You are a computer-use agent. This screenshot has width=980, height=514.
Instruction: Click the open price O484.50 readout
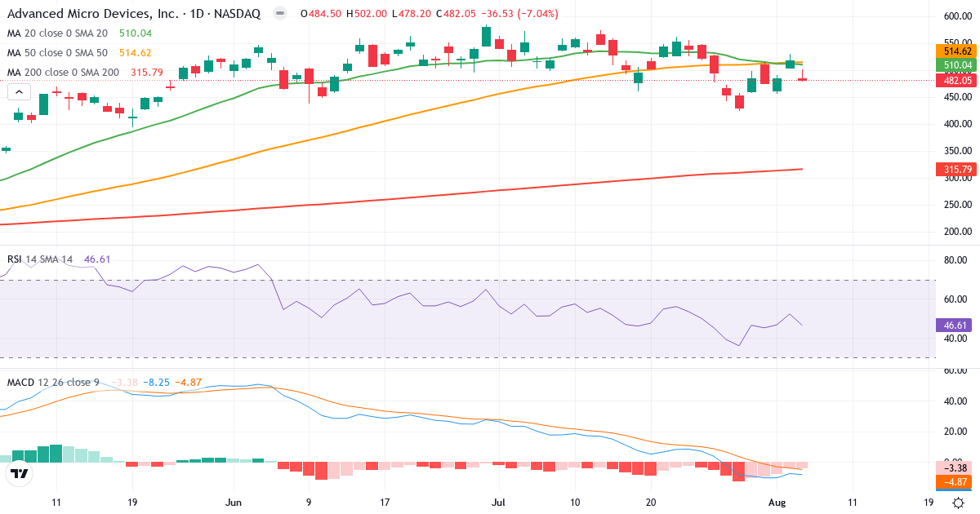(322, 14)
